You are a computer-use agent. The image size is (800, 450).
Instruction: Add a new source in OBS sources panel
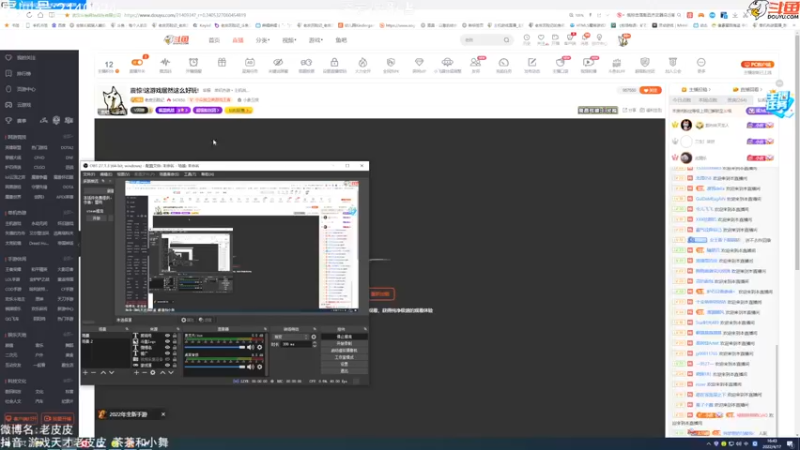click(x=136, y=373)
